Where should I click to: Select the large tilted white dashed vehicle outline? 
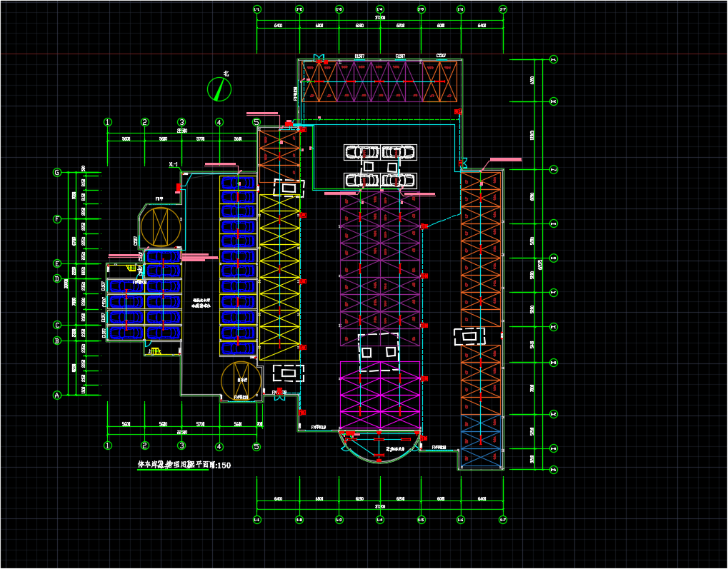coord(379,352)
